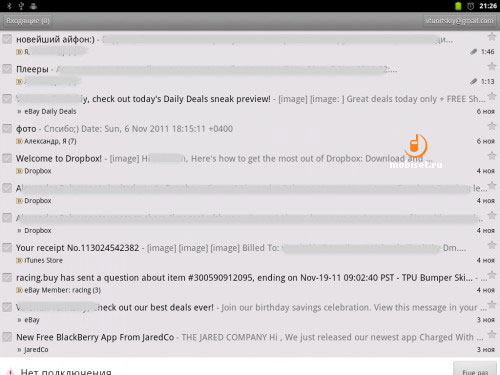
Task: Star the "Плееры" email
Action: click(492, 66)
